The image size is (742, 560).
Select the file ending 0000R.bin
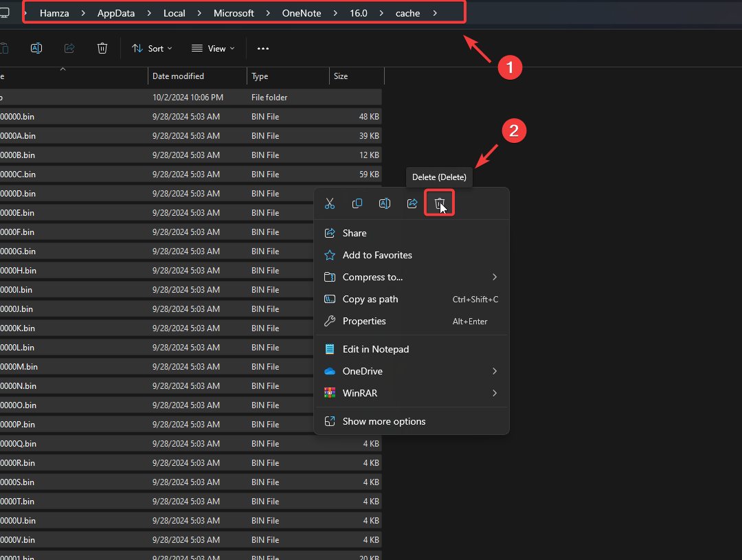pyautogui.click(x=191, y=463)
